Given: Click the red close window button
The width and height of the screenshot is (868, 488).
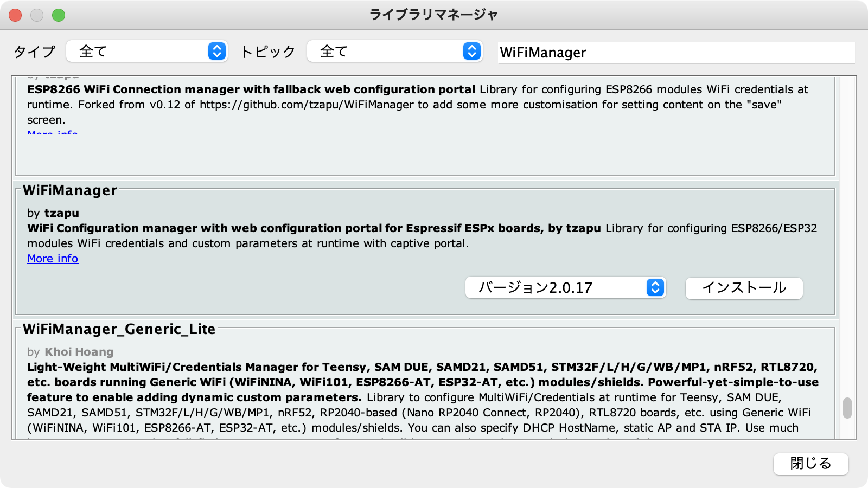Looking at the screenshot, I should [x=15, y=15].
